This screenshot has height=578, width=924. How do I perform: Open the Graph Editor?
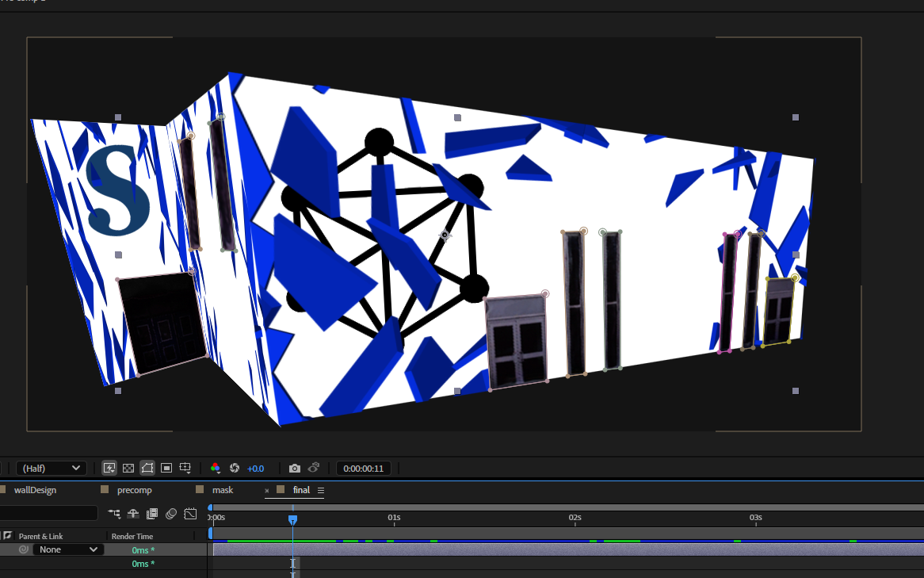190,513
